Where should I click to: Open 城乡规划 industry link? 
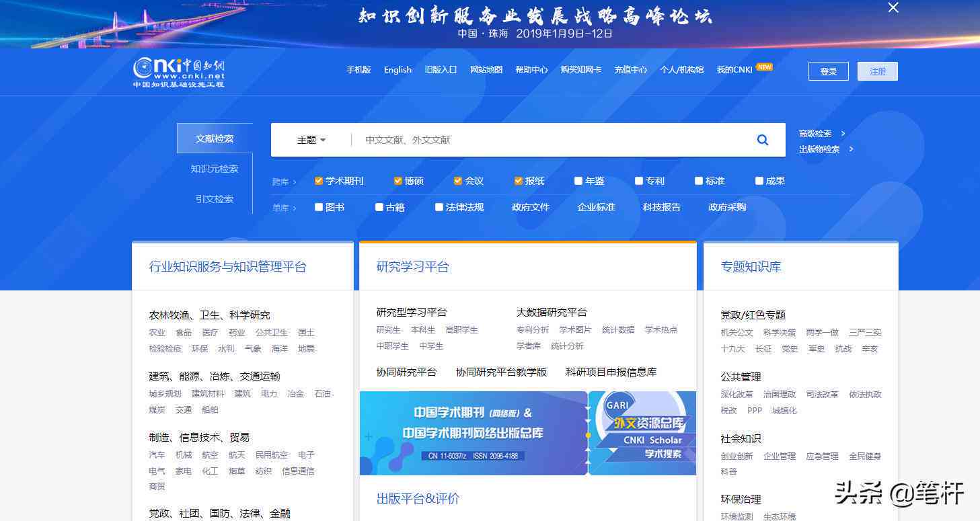[165, 394]
